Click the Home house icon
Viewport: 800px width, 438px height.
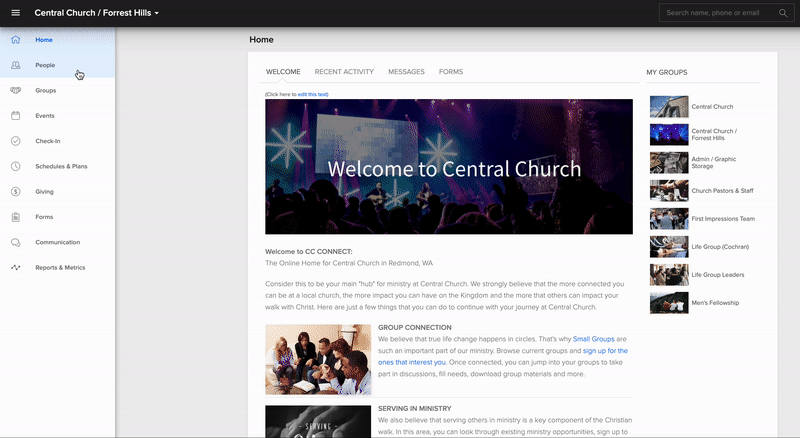pyautogui.click(x=16, y=40)
